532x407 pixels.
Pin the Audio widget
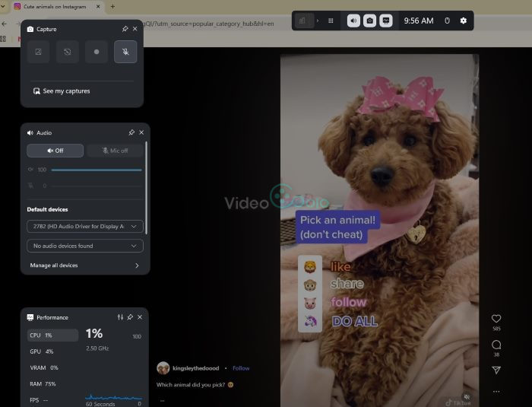131,132
